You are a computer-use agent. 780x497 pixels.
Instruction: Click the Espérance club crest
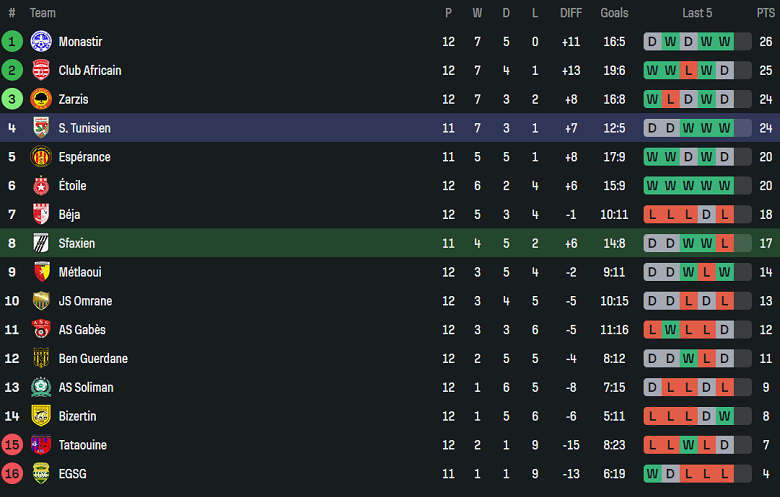point(41,157)
